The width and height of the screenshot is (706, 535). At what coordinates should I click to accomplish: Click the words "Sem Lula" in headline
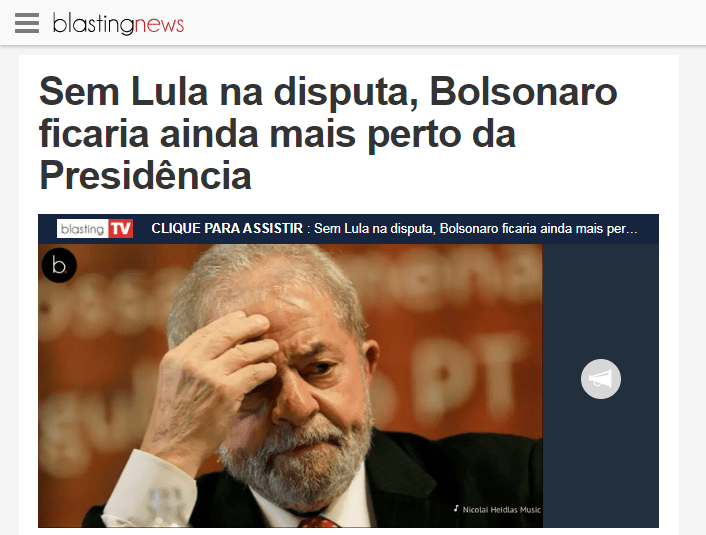[123, 92]
